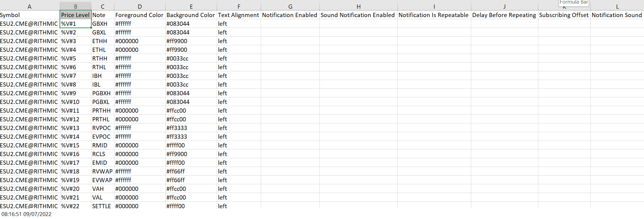Image resolution: width=644 pixels, height=219 pixels.
Task: Click column J header
Action: coord(504,6)
